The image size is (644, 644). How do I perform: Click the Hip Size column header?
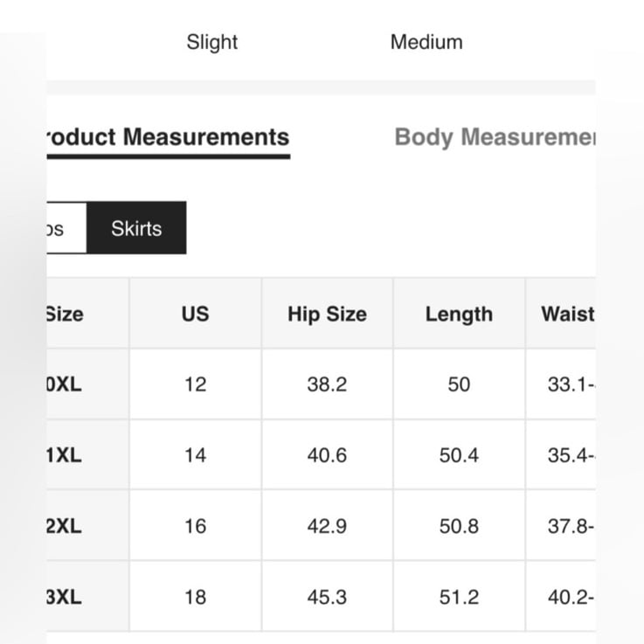tap(327, 314)
